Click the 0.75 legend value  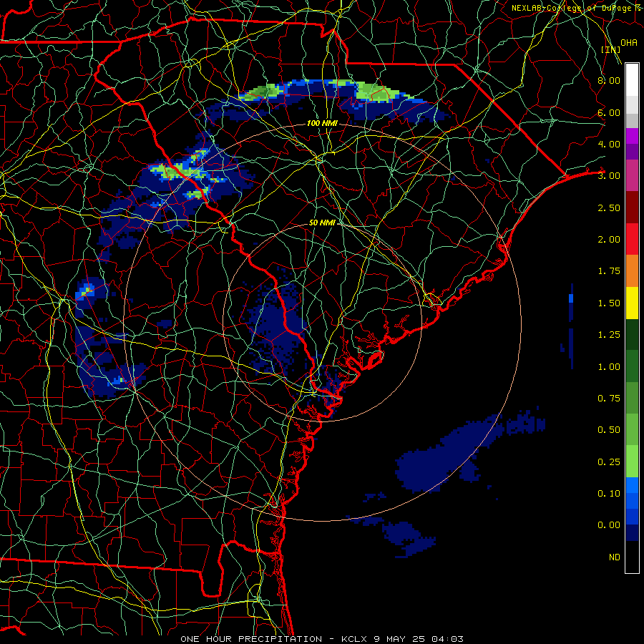[x=609, y=399]
